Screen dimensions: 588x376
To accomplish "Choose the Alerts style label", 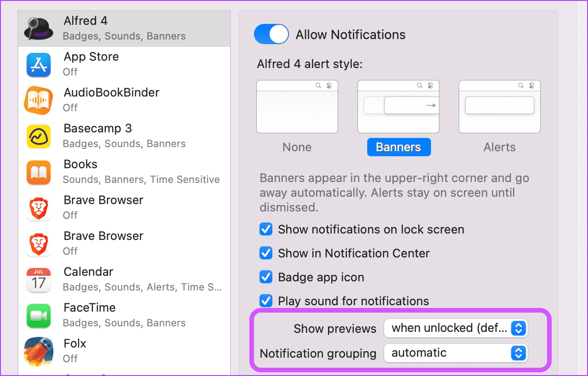I will coord(500,147).
